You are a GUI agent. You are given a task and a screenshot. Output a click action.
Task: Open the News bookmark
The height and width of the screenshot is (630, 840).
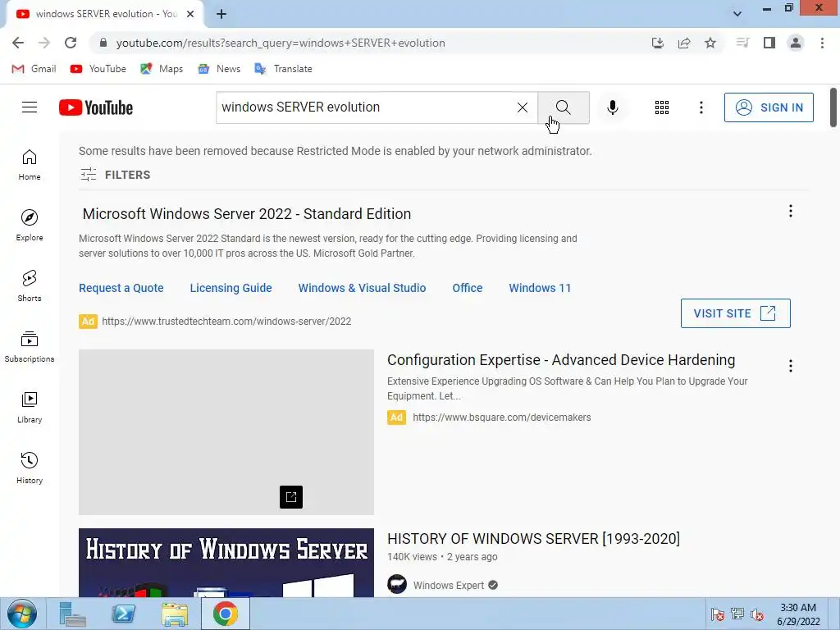[x=219, y=69]
